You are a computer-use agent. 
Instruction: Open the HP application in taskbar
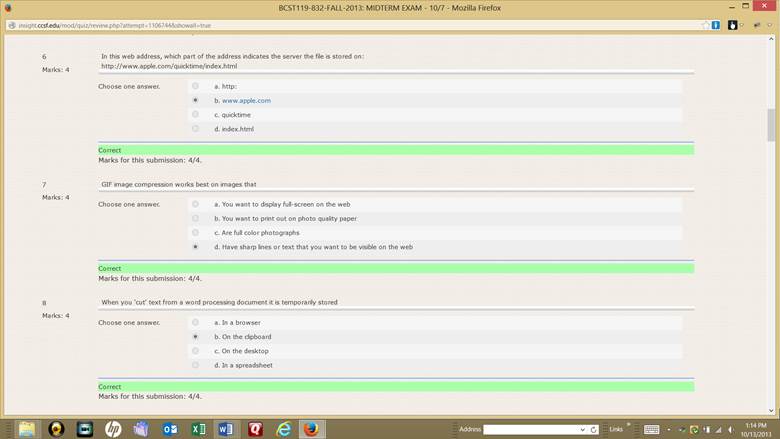113,428
